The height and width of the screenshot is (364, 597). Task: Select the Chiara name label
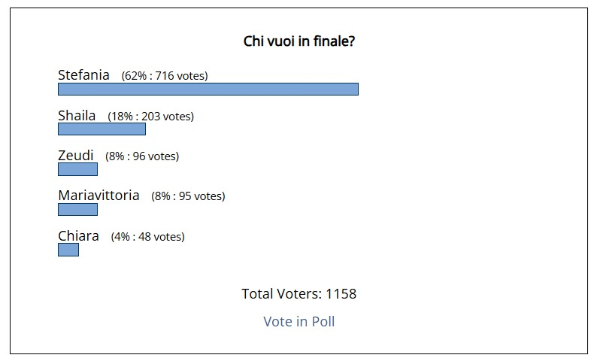coord(78,236)
